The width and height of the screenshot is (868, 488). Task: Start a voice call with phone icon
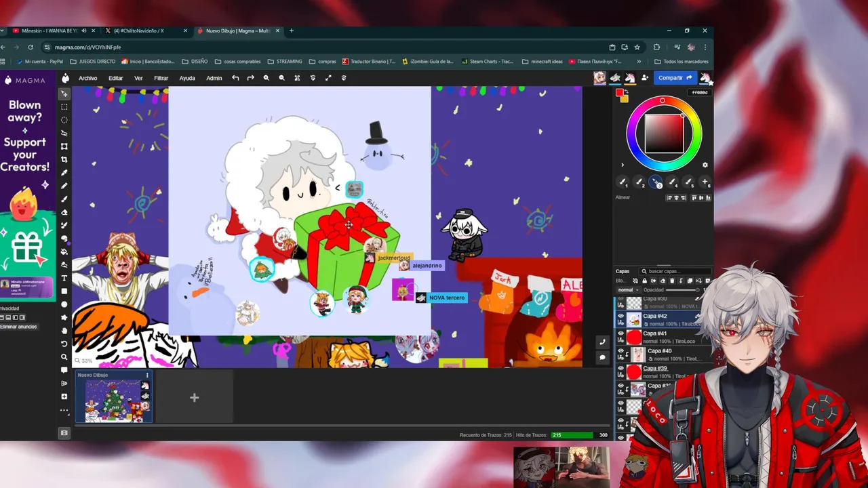pyautogui.click(x=602, y=342)
